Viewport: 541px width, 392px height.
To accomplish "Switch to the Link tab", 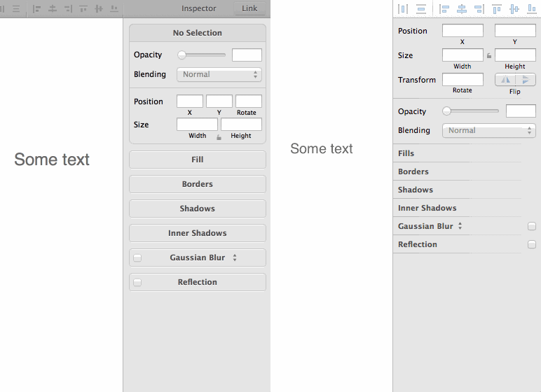I will click(x=249, y=8).
